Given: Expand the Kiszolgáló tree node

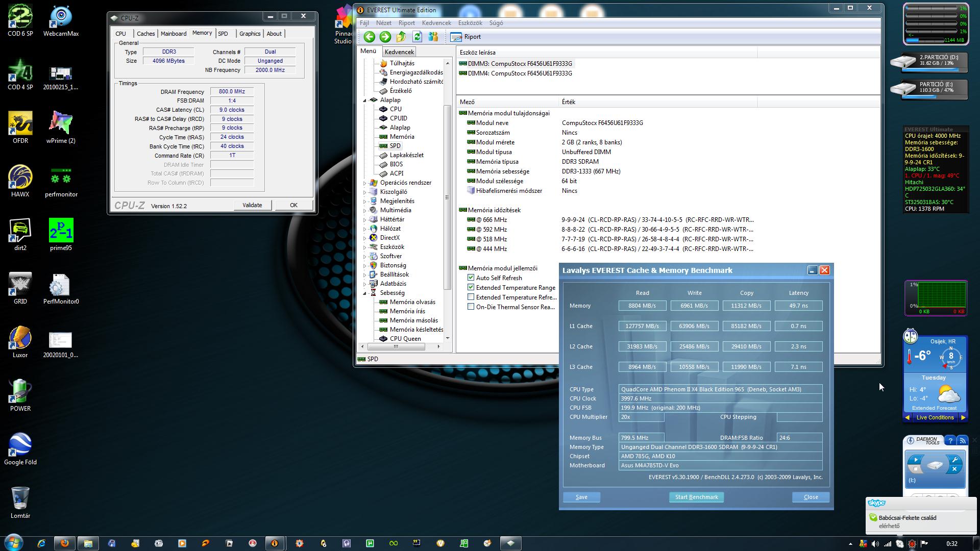Looking at the screenshot, I should (x=365, y=192).
